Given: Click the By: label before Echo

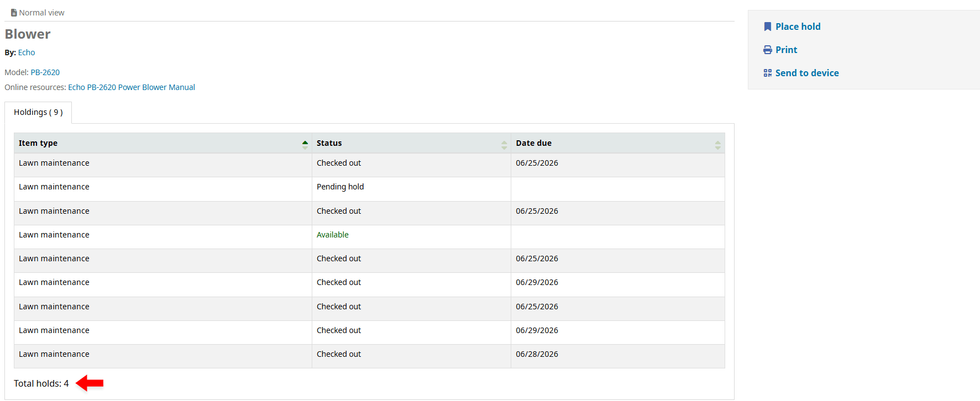Looking at the screenshot, I should click(11, 52).
